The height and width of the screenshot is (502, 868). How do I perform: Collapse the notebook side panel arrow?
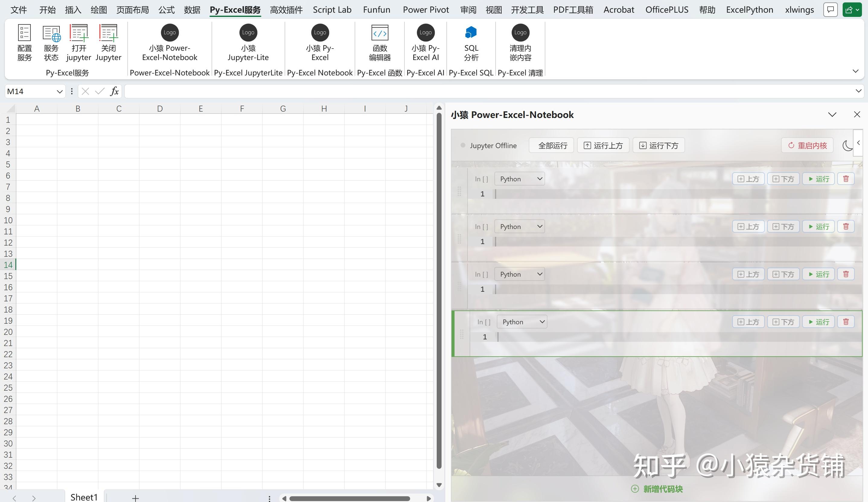[x=858, y=143]
